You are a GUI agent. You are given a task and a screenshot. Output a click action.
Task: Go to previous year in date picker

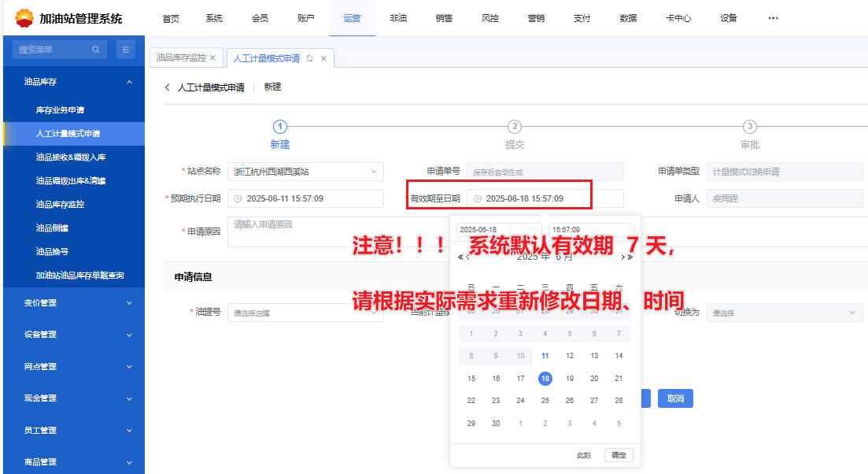(460, 257)
